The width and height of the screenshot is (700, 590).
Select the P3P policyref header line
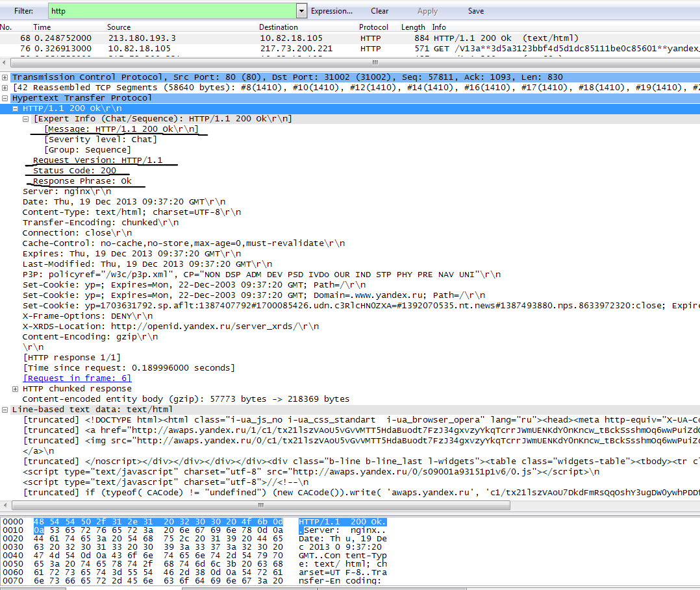[x=262, y=275]
